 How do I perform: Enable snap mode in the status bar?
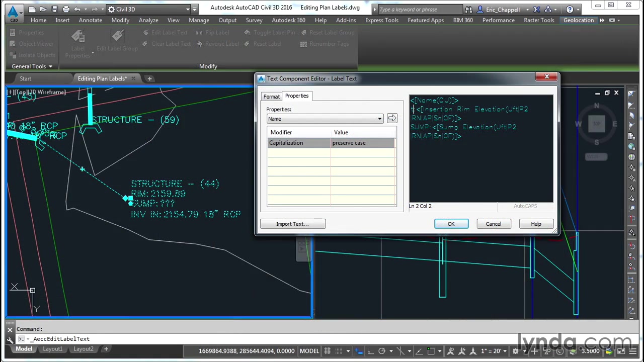tap(338, 350)
